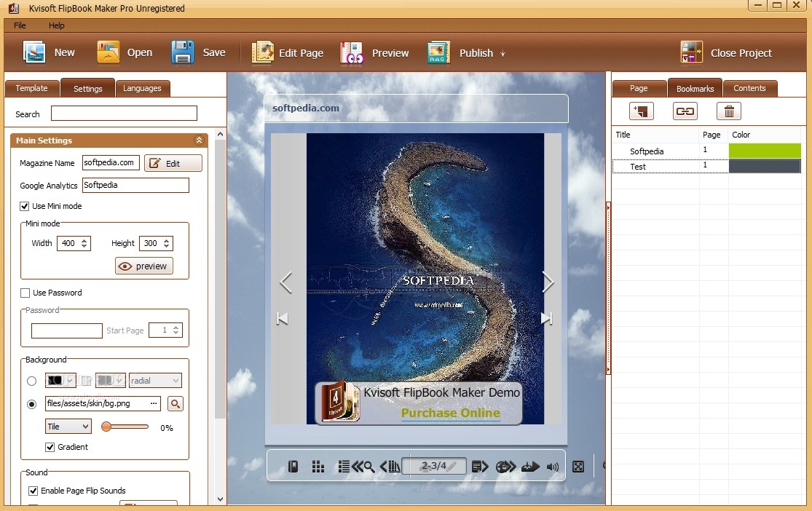The image size is (812, 511).
Task: Go to previous page arrow in flipbook
Action: pyautogui.click(x=286, y=282)
